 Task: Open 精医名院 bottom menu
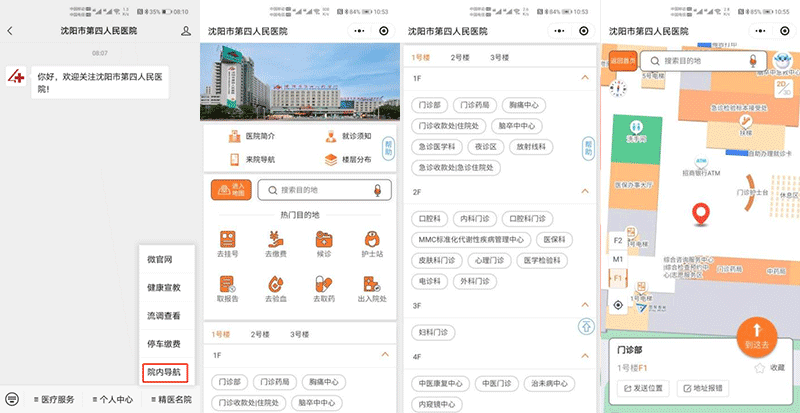(x=171, y=399)
